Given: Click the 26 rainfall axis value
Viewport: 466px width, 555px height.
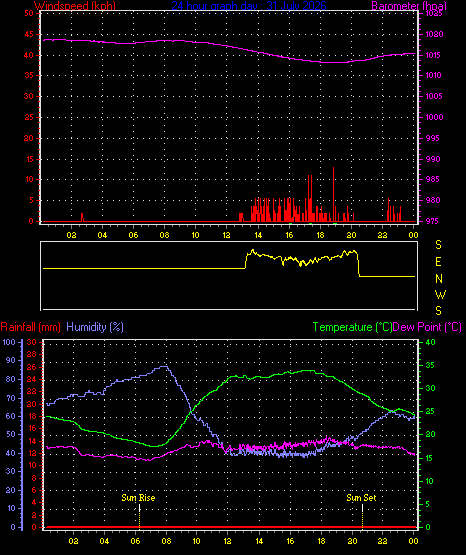Looking at the screenshot, I should [x=31, y=367].
